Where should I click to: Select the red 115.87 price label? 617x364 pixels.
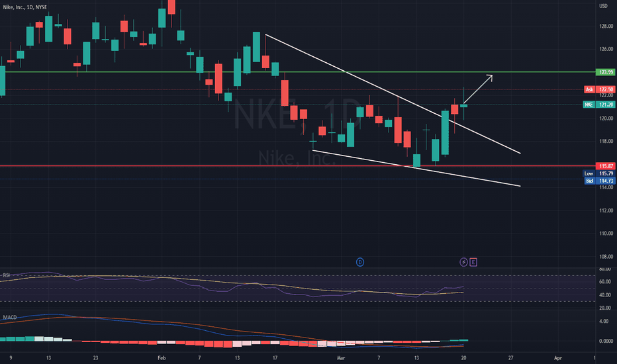tap(606, 166)
